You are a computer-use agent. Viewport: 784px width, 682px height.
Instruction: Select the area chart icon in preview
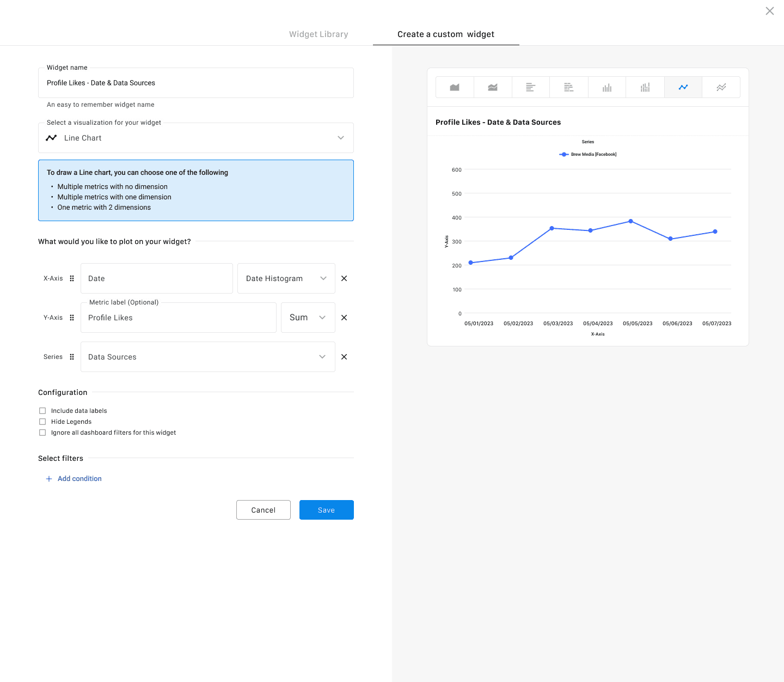455,87
